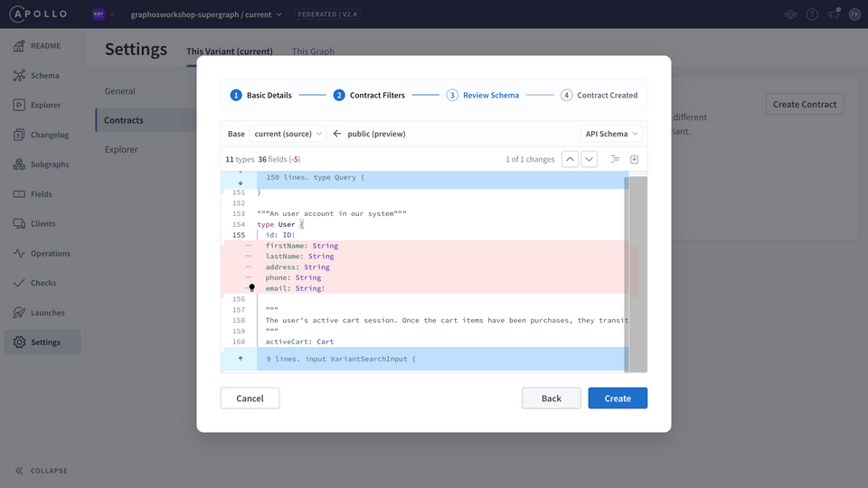The image size is (868, 488).
Task: Click the Apollo logo
Action: click(38, 14)
